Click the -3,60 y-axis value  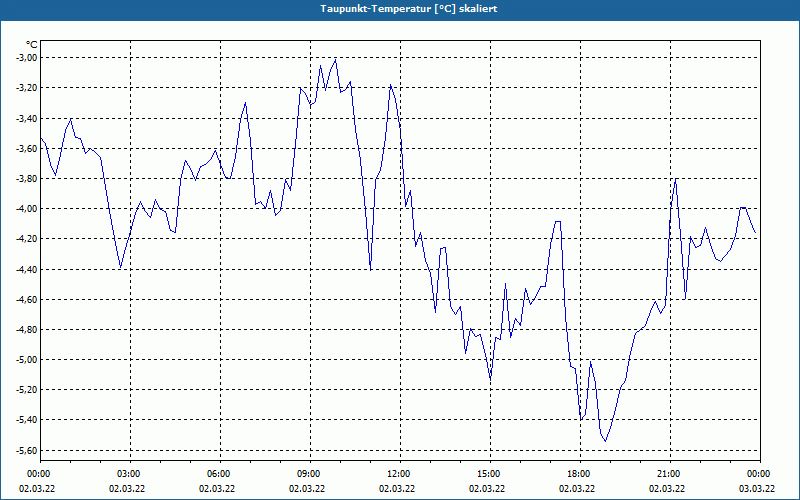27,148
